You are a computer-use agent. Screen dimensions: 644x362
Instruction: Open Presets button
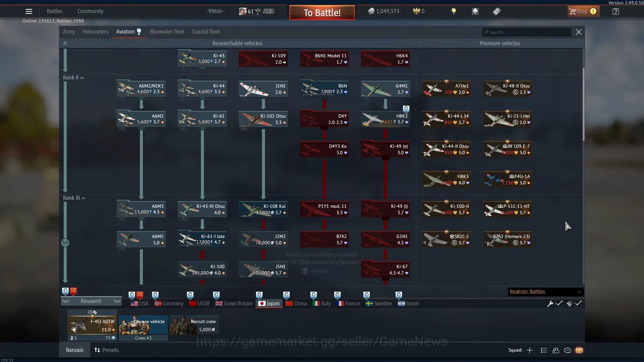pos(106,350)
